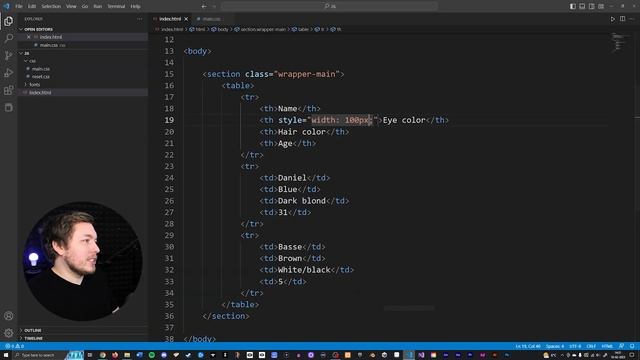This screenshot has width=640, height=360.
Task: Click the HTML language mode status
Action: pos(607,346)
